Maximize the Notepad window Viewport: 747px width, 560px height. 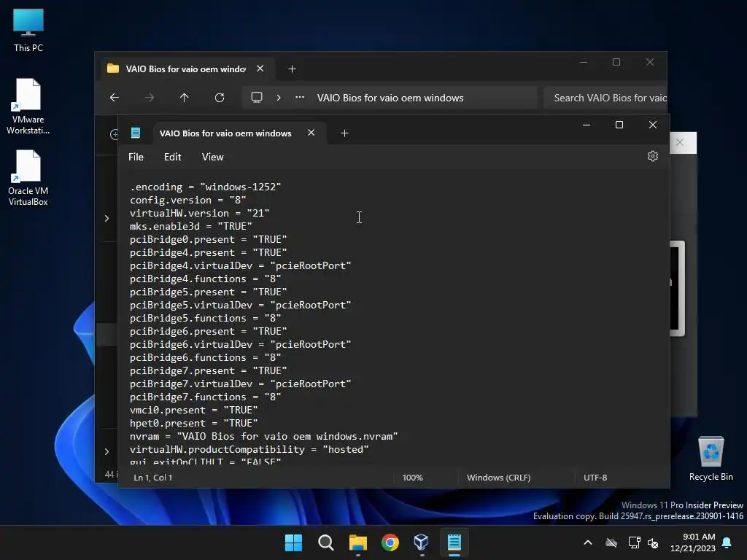pos(619,125)
